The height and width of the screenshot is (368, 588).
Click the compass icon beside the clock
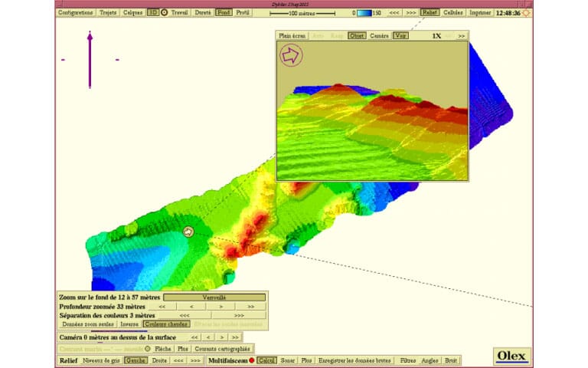tap(527, 13)
